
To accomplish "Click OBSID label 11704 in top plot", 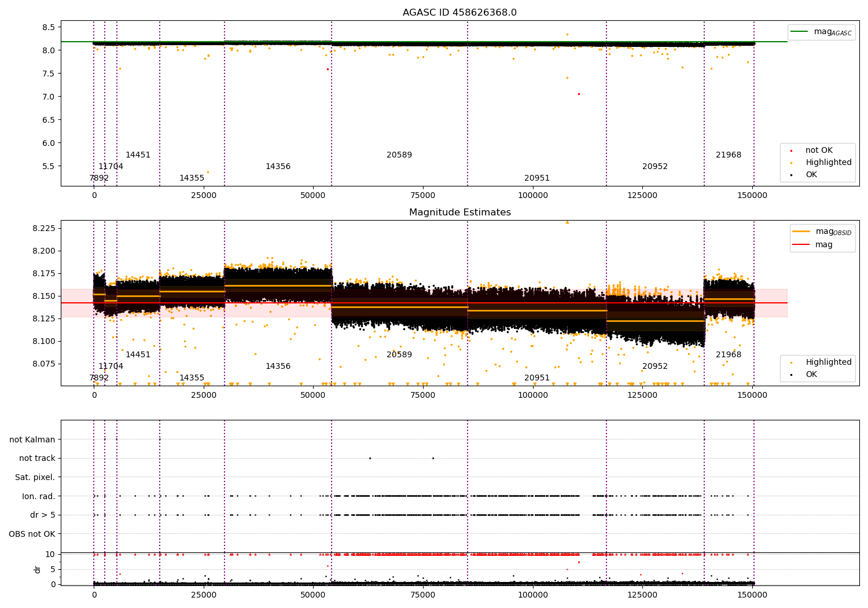I will pyautogui.click(x=111, y=167).
